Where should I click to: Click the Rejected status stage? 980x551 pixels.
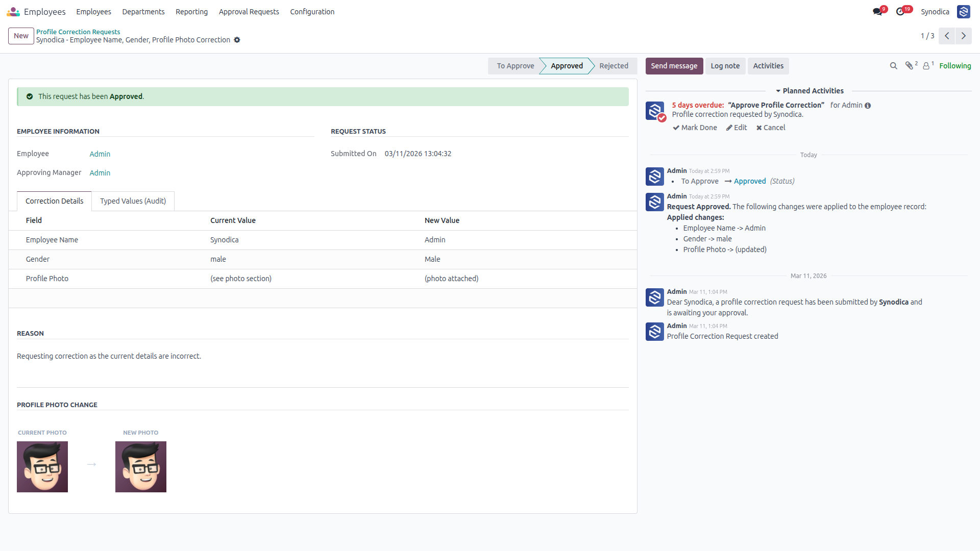[x=614, y=66]
